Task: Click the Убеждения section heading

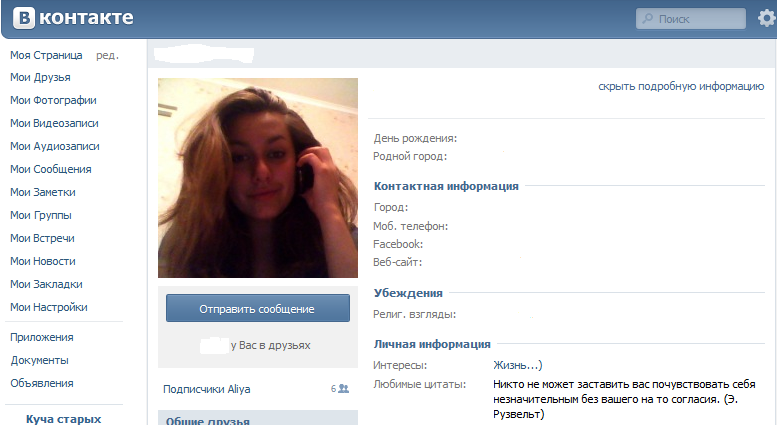Action: pyautogui.click(x=408, y=293)
